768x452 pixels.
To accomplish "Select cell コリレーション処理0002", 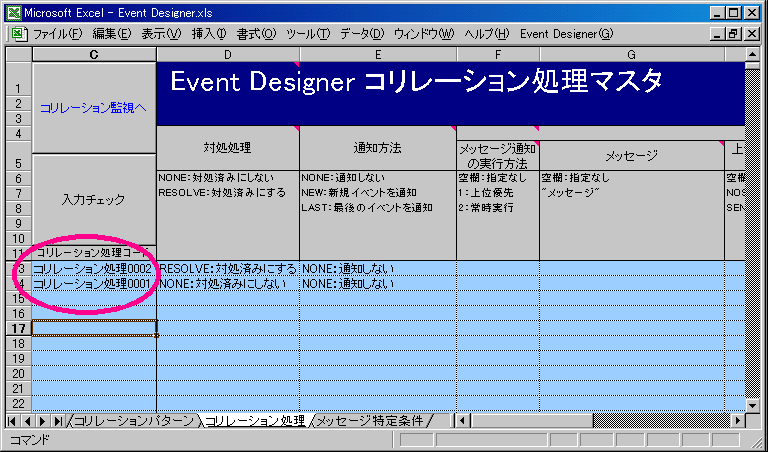I will click(94, 268).
